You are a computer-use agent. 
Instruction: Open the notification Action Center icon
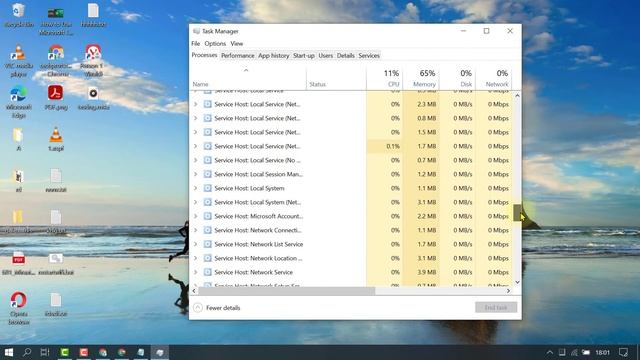(x=623, y=352)
